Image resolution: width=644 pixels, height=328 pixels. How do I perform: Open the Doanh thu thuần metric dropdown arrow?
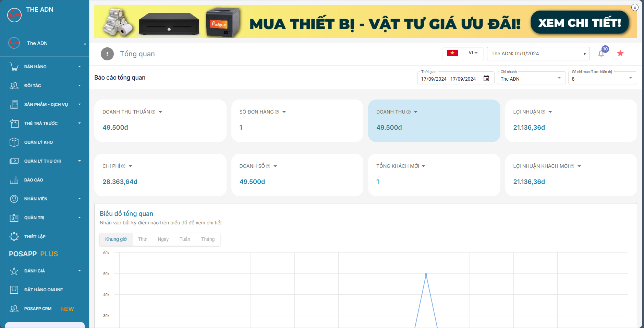point(160,112)
